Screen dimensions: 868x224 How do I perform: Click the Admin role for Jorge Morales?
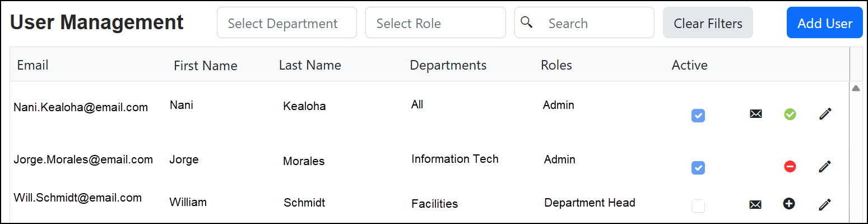tap(560, 159)
